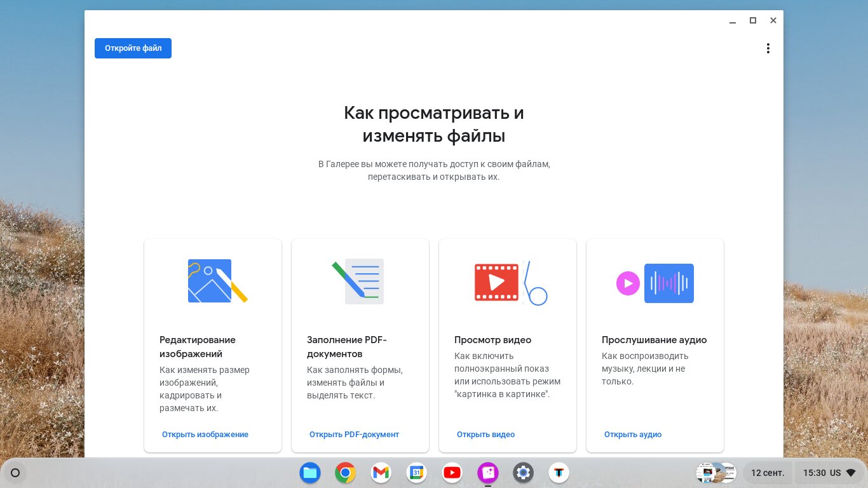Screen dimensions: 868x488
Task: Open the launcher circle button on shelf
Action: point(15,473)
